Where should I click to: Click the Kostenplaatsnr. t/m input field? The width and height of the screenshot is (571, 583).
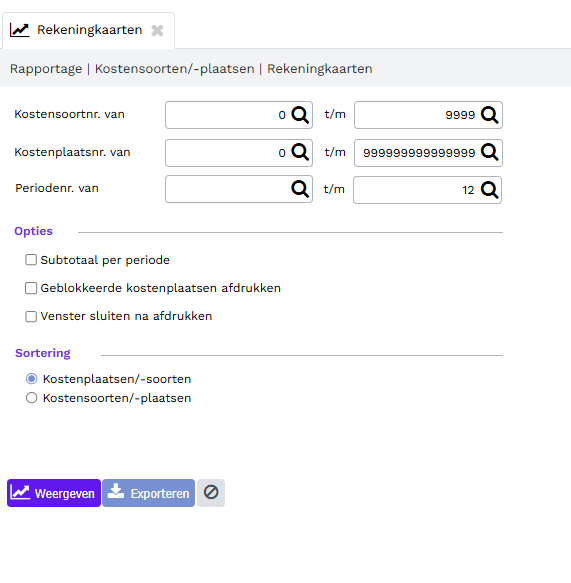point(417,153)
